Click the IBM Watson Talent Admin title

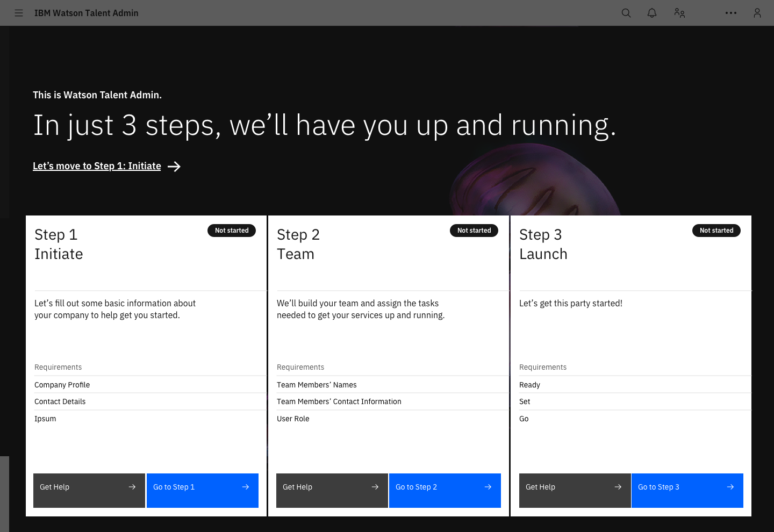87,13
